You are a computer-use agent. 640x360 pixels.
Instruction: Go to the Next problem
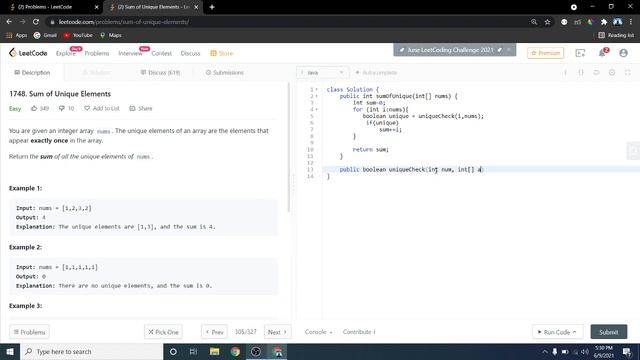point(278,332)
